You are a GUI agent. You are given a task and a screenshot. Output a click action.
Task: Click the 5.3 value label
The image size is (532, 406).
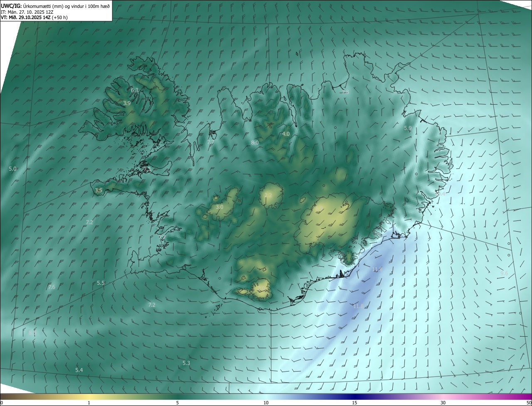(186, 363)
